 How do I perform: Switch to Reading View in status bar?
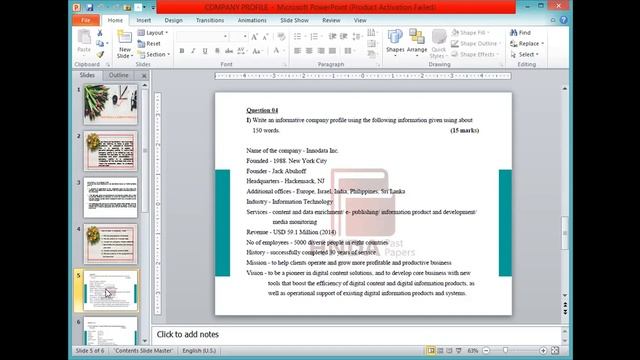449,351
